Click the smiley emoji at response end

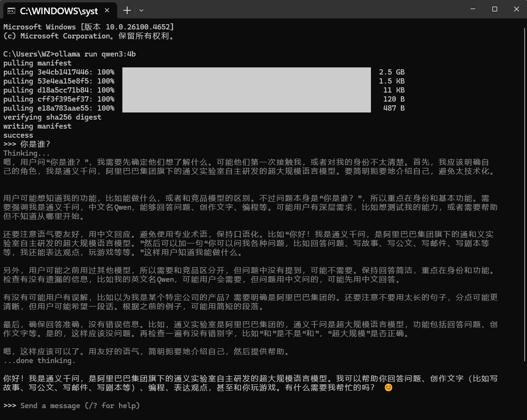[x=388, y=388]
